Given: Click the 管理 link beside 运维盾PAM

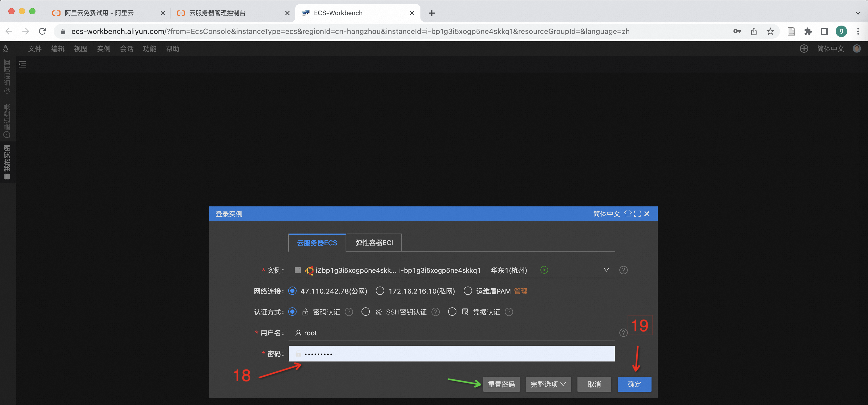Looking at the screenshot, I should tap(521, 291).
